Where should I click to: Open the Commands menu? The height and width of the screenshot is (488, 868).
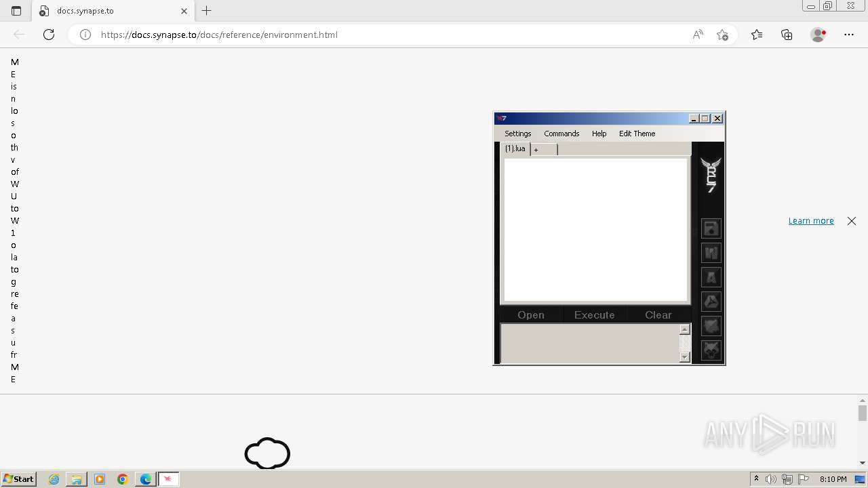click(561, 134)
